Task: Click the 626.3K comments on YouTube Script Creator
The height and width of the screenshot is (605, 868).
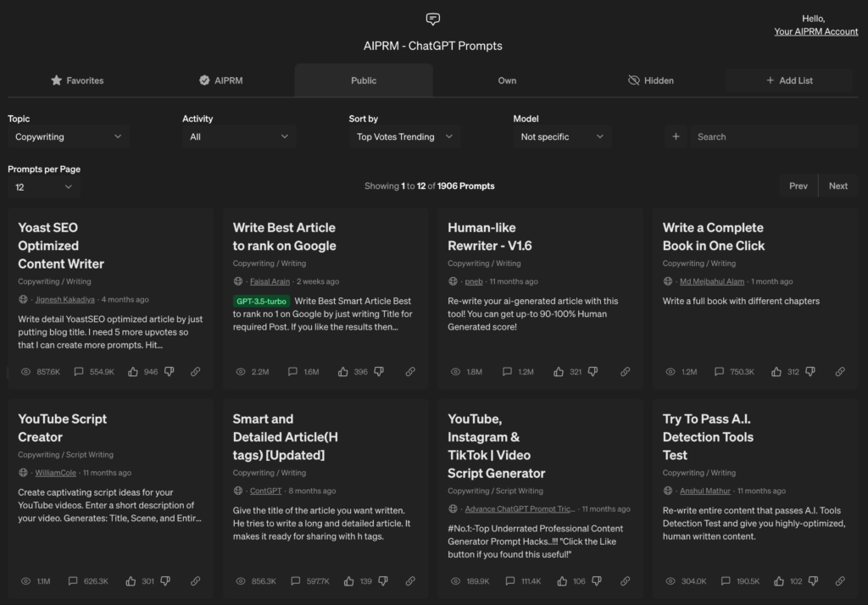Action: point(96,580)
